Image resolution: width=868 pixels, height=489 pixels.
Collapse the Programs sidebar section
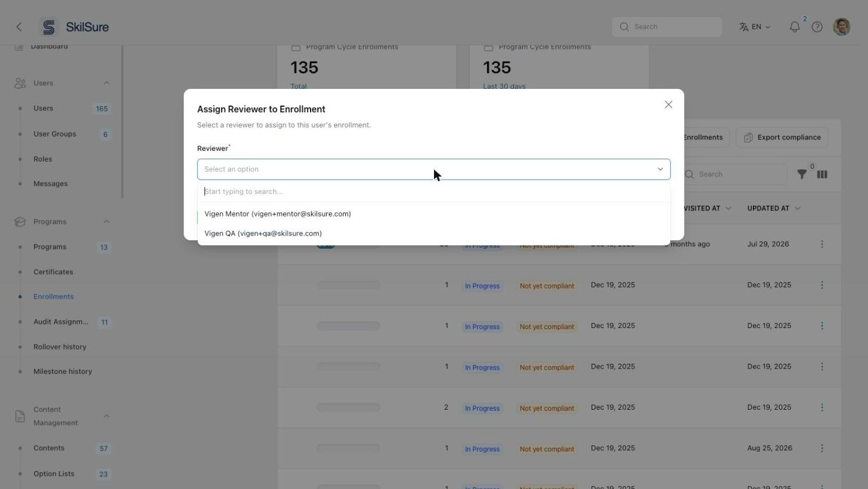[106, 222]
